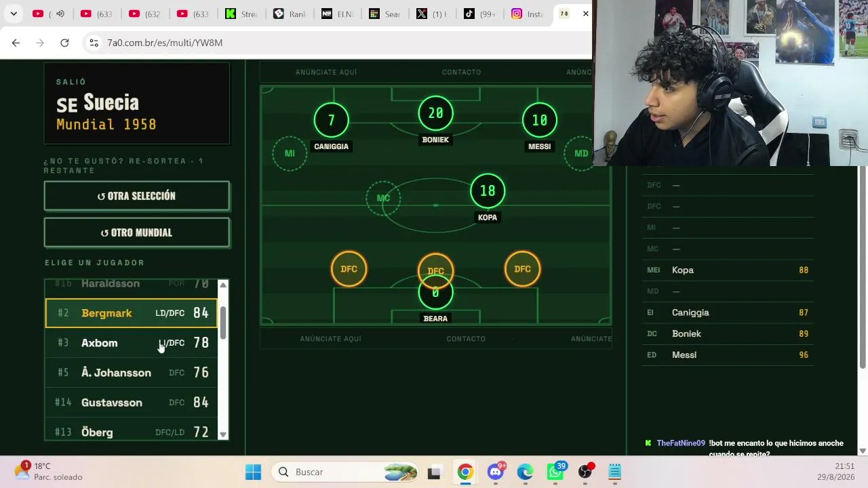The width and height of the screenshot is (868, 488).
Task: Switch to the Instagram tab
Action: [x=527, y=14]
